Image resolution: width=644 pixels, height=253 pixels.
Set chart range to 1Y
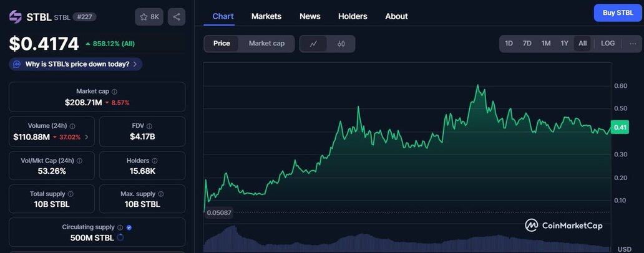point(565,44)
